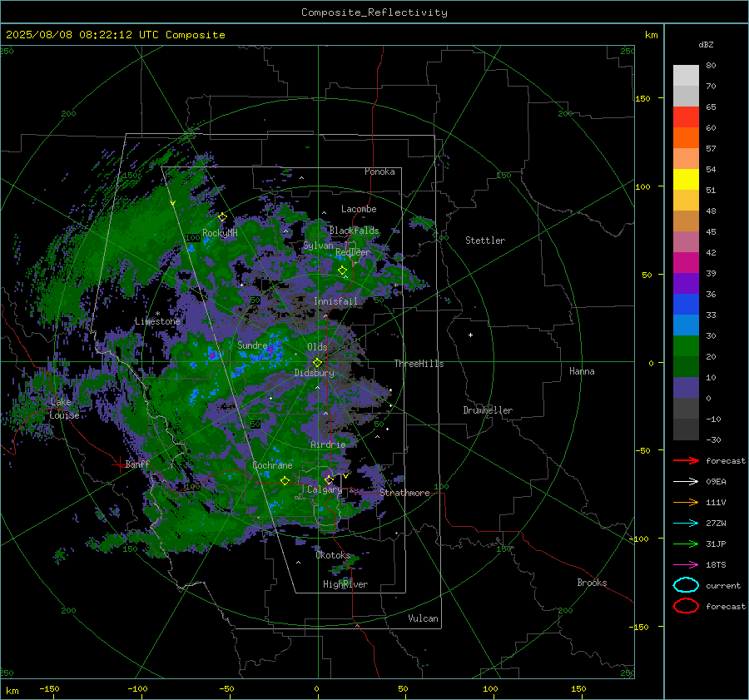Image resolution: width=749 pixels, height=700 pixels.
Task: Click the red cross marker beside Banff
Action: [119, 464]
